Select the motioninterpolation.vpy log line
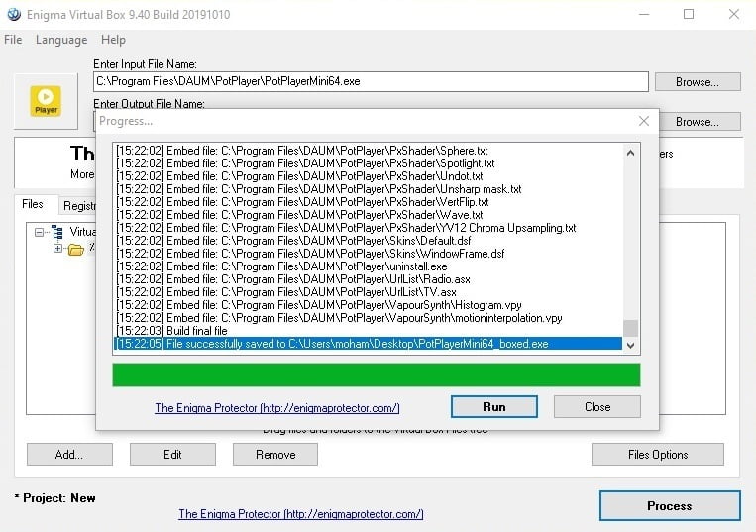 [368, 318]
